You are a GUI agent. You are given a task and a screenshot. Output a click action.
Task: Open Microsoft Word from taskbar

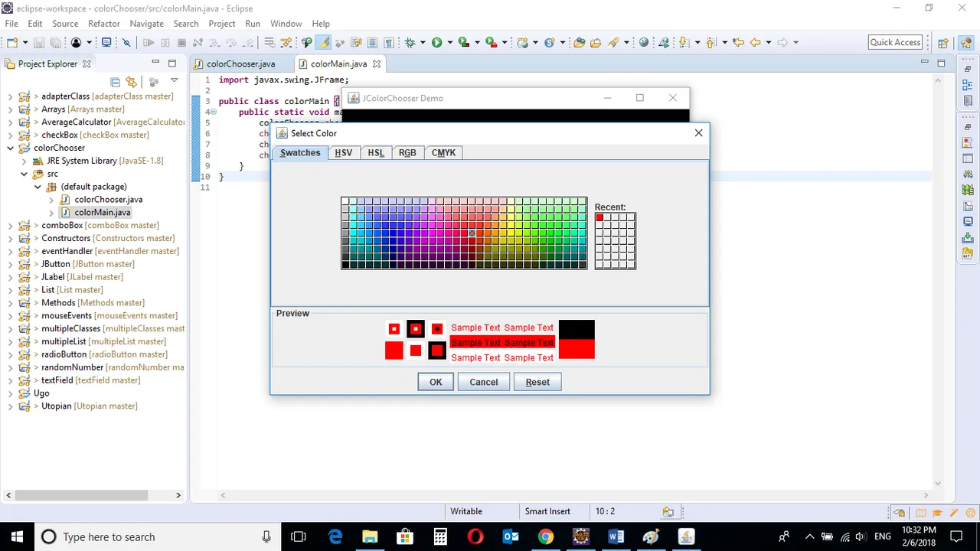pyautogui.click(x=616, y=536)
